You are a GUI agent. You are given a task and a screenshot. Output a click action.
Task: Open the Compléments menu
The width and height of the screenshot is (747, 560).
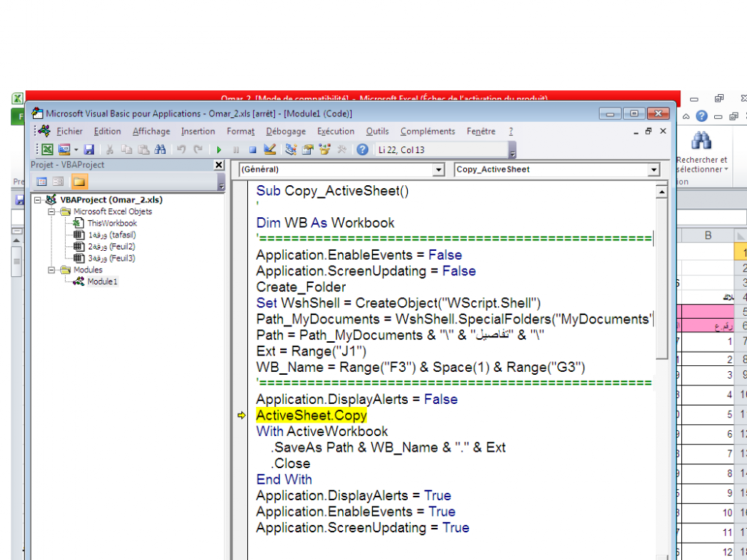(428, 131)
